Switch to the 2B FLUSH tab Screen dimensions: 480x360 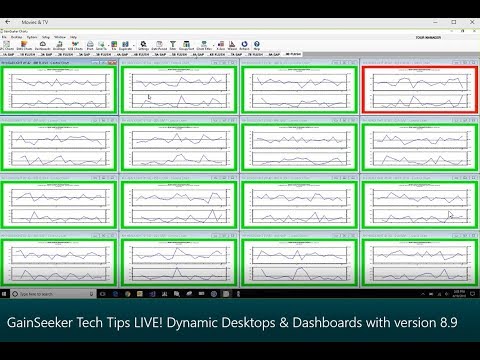tap(65, 54)
